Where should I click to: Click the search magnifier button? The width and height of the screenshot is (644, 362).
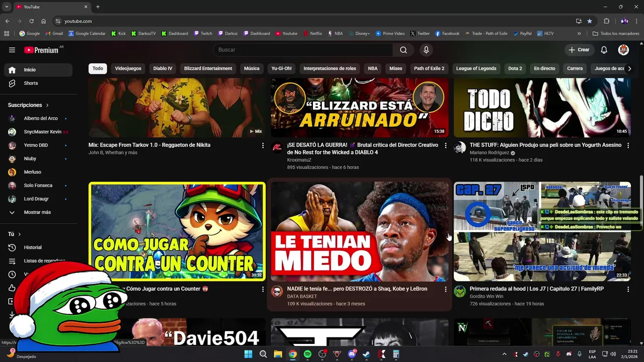click(404, 50)
